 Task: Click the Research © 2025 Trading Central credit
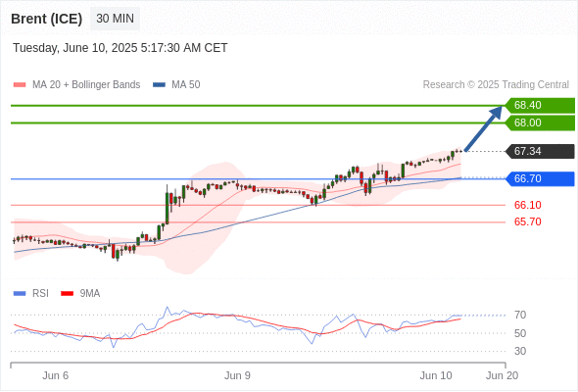click(496, 85)
